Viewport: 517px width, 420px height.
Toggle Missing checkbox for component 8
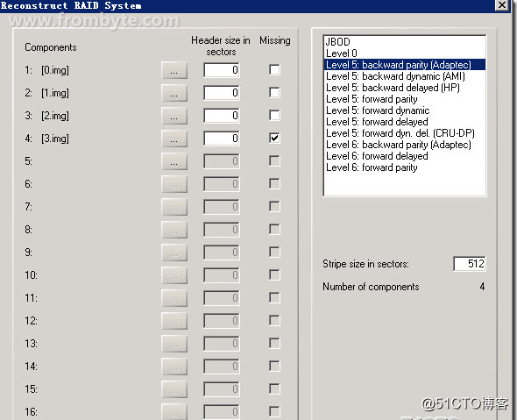click(x=274, y=229)
